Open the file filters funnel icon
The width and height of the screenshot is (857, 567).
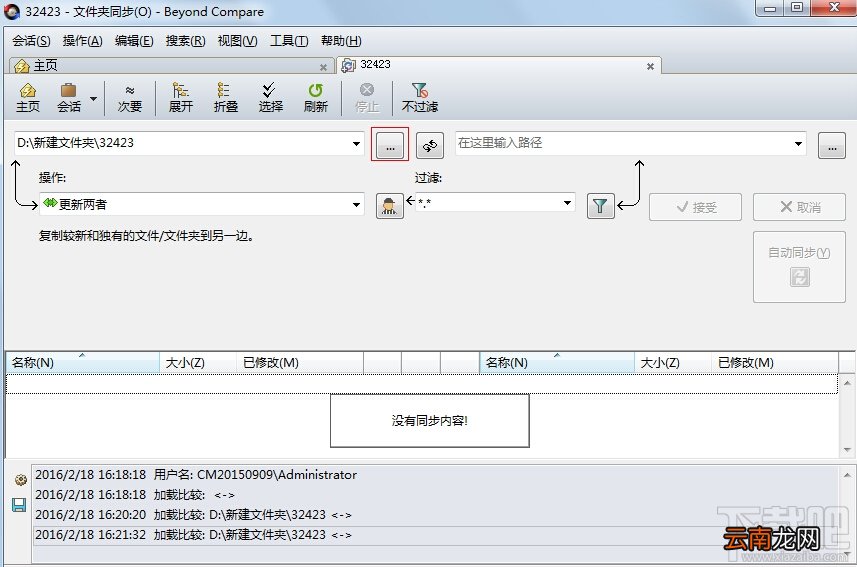coord(600,206)
